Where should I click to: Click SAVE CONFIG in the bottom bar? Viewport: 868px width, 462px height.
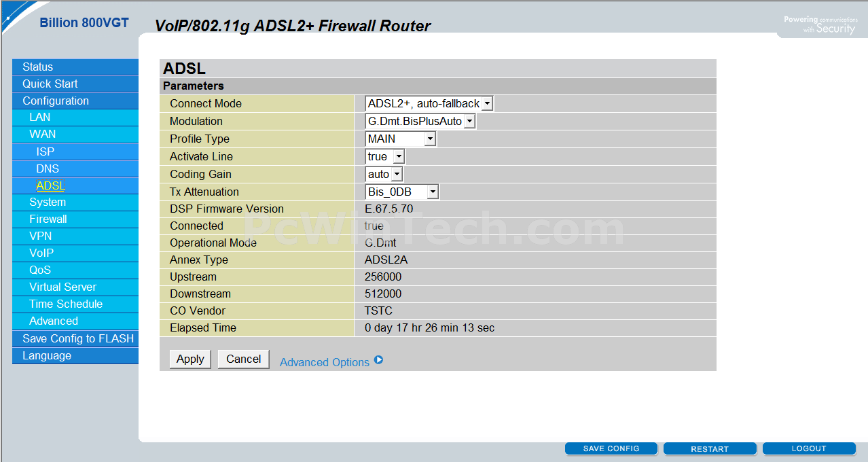[611, 449]
